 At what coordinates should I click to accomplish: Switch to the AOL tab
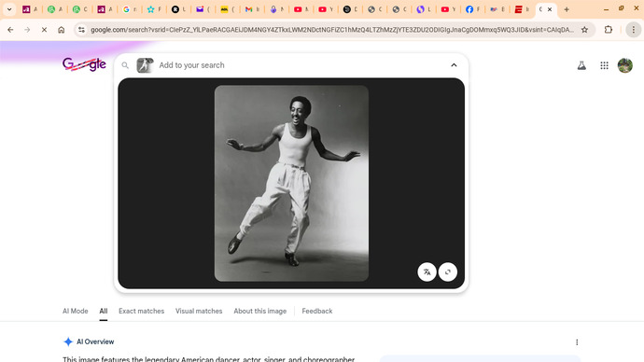224,9
